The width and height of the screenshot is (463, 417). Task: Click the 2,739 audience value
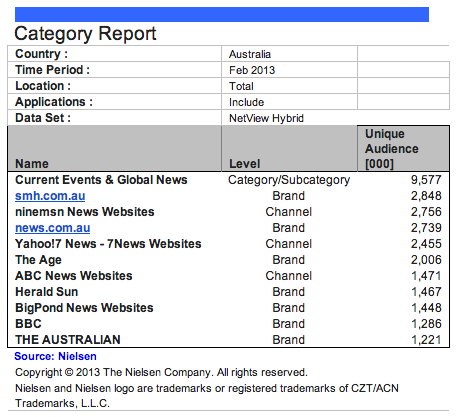pyautogui.click(x=426, y=228)
